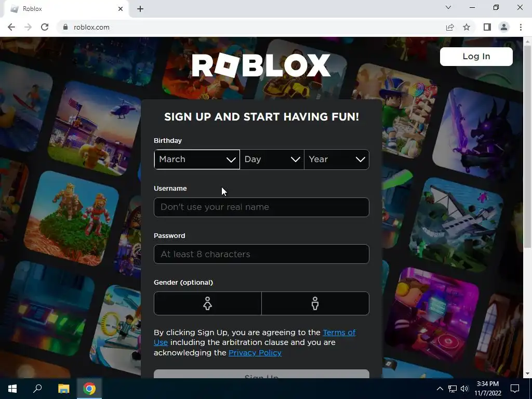
Task: Close the Roblox tab
Action: [x=121, y=9]
